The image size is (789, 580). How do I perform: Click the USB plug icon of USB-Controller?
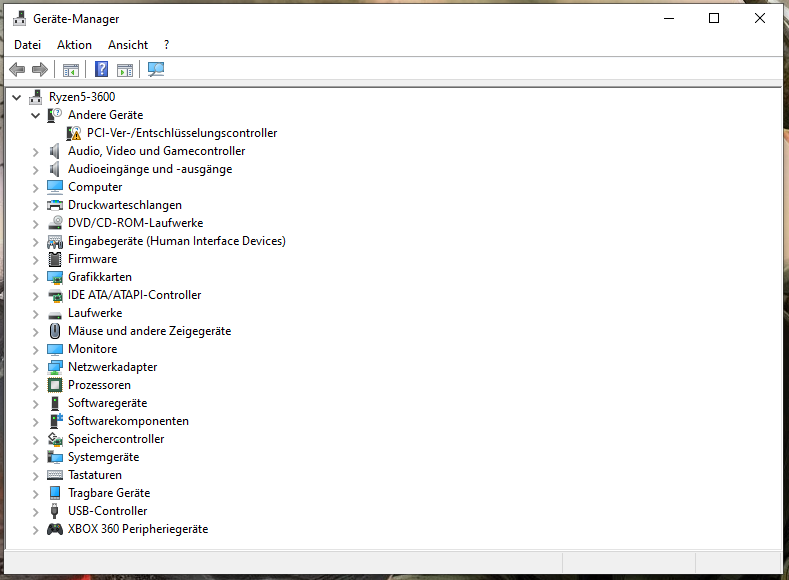tap(54, 511)
